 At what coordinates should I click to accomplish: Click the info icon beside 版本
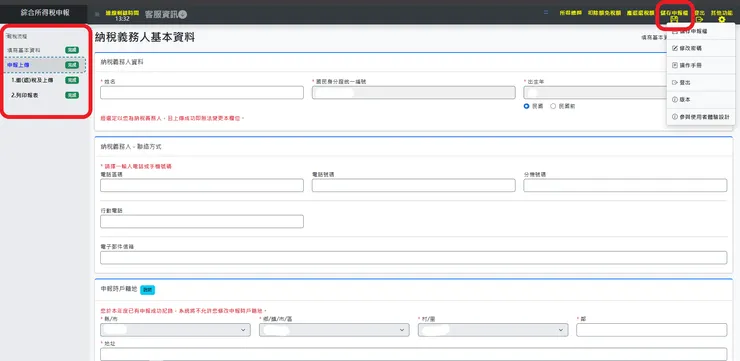point(675,100)
